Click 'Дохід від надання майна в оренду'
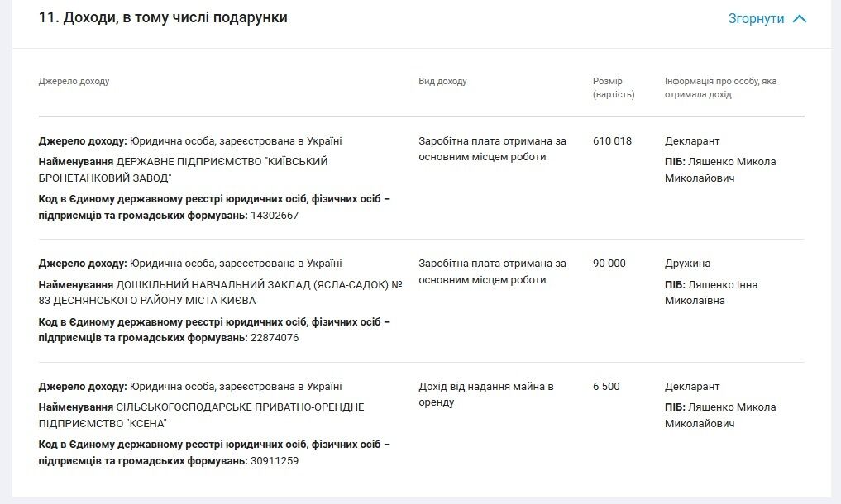The image size is (841, 504). (x=486, y=394)
